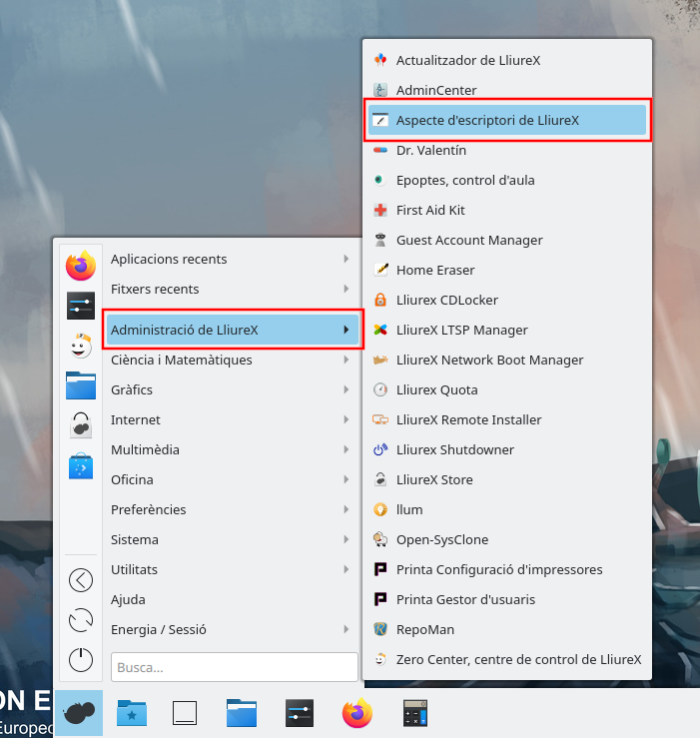700x738 pixels.
Task: Open the First Aid Kit icon
Action: point(379,211)
